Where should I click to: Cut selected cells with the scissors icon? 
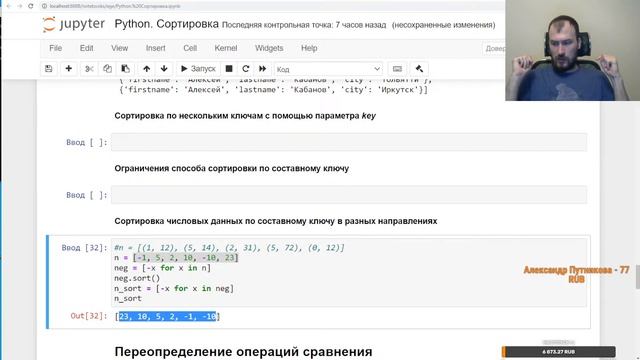89,69
